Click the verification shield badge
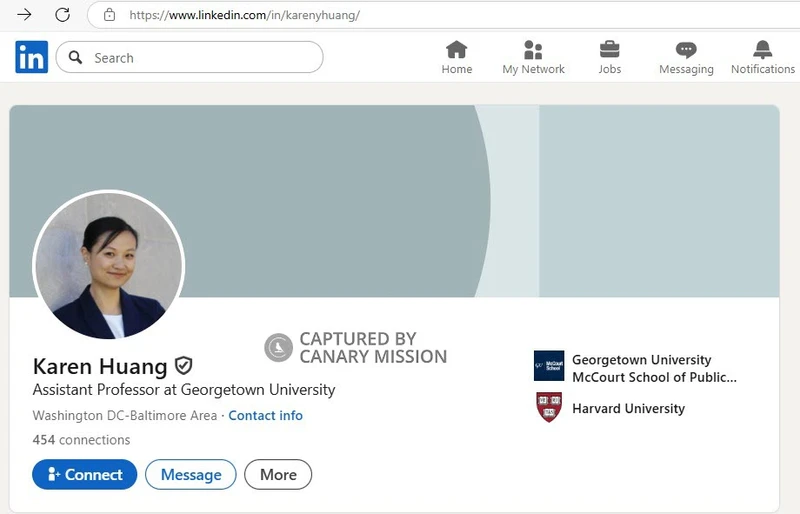Screen dimensions: 800x514 point(183,365)
